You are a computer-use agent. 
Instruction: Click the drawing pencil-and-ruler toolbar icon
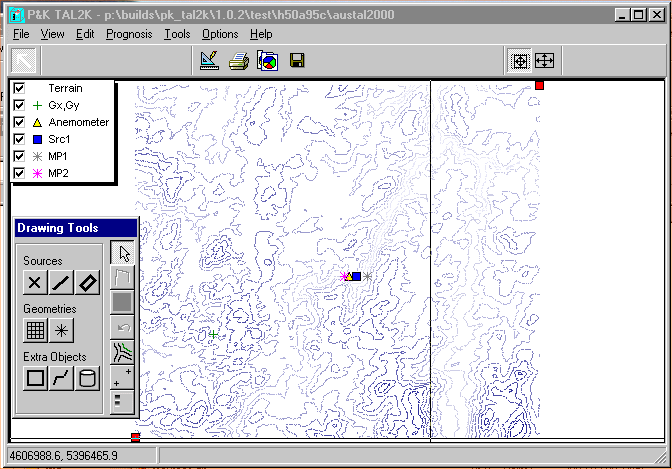(x=209, y=60)
